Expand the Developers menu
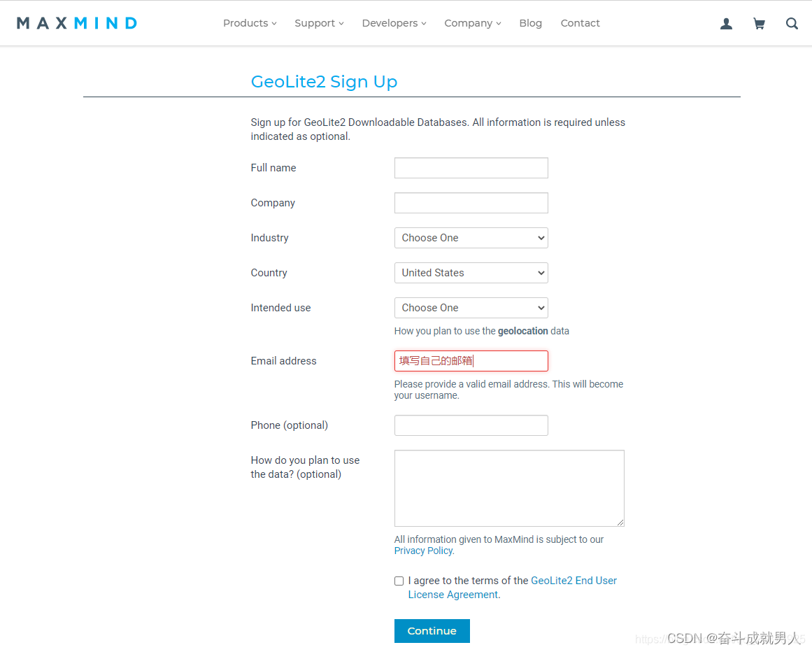The height and width of the screenshot is (652, 812). coord(394,23)
